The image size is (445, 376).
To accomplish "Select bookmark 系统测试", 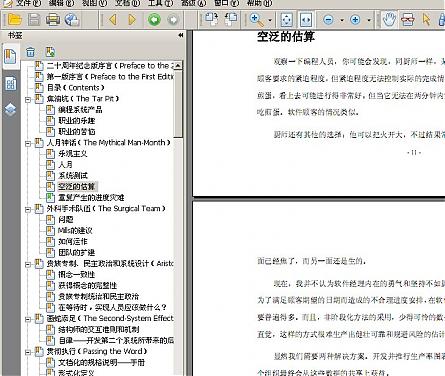I will click(73, 176).
